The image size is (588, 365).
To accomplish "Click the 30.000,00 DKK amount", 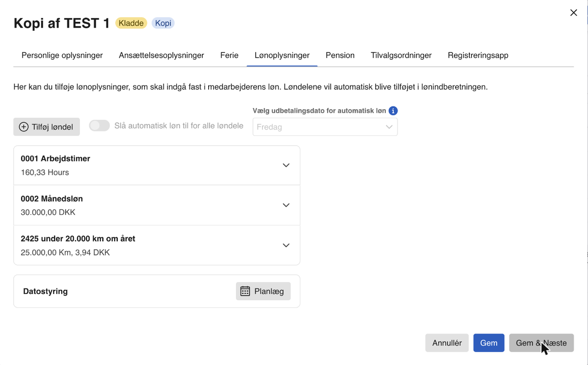I will pyautogui.click(x=48, y=212).
